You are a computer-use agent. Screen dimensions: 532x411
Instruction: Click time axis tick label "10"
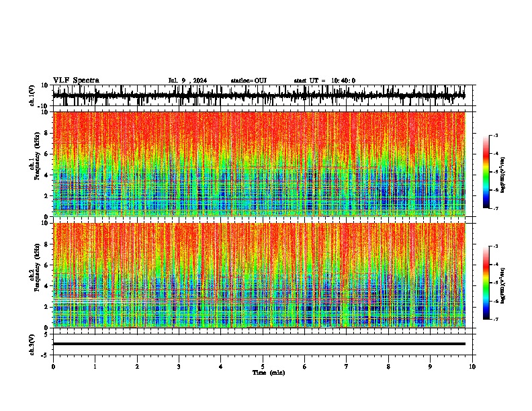472,367
